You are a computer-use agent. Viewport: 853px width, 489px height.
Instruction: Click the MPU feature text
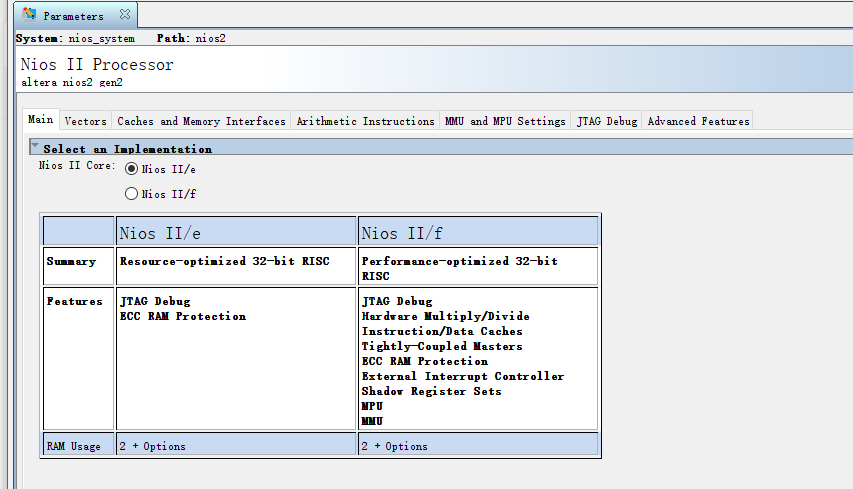pyautogui.click(x=372, y=406)
